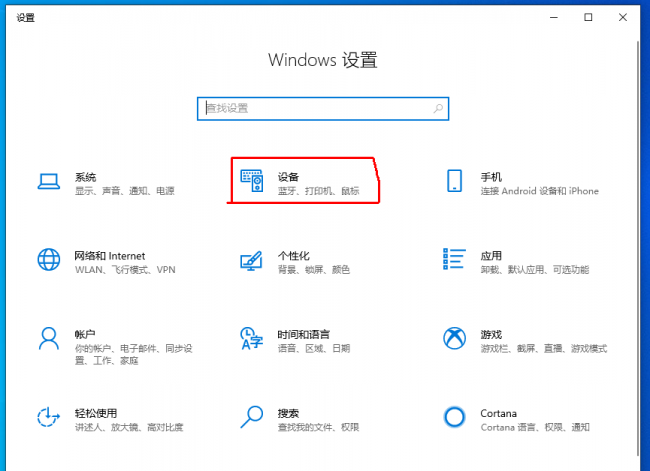
Task: Click the text 卸载、默认应用、可选功能
Action: (535, 269)
